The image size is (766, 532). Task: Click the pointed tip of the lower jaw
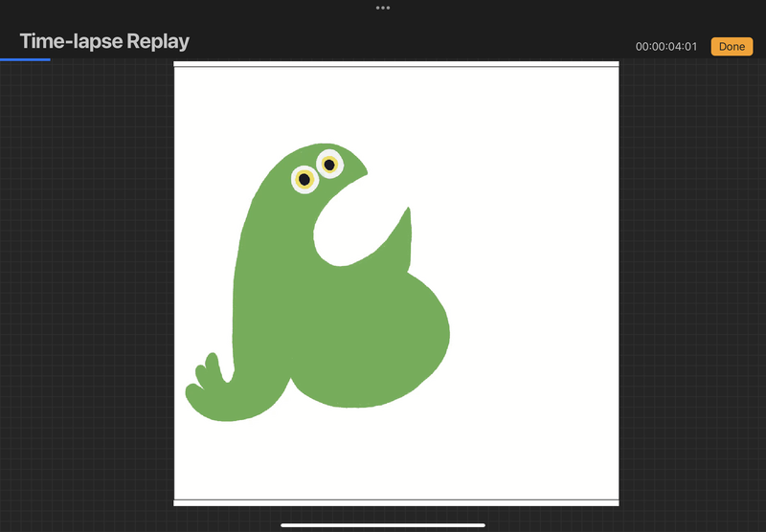pos(409,211)
